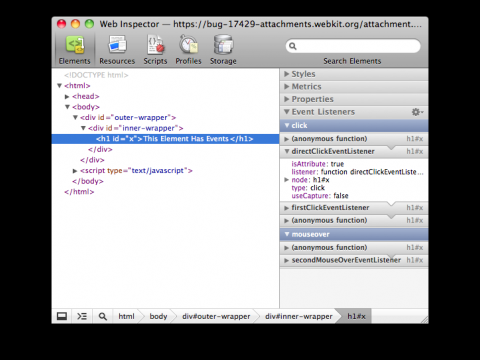Open the Elements panel
480x360 pixels.
click(75, 50)
